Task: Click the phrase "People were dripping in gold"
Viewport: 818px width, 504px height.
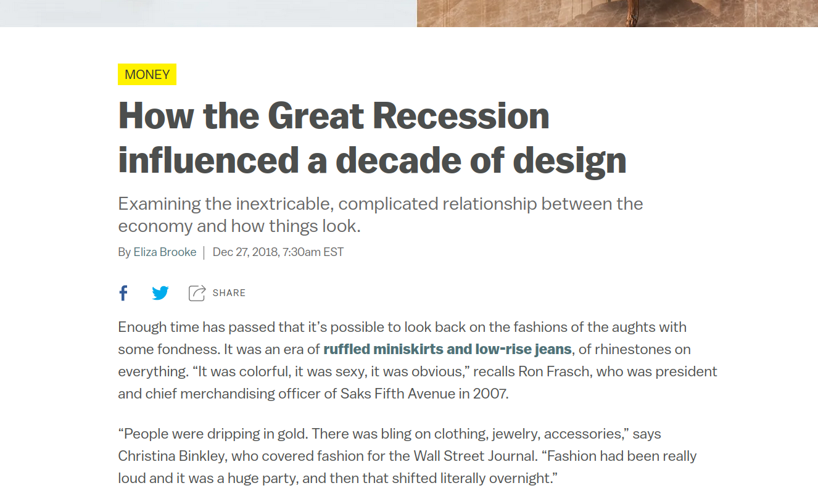Action: [x=213, y=434]
